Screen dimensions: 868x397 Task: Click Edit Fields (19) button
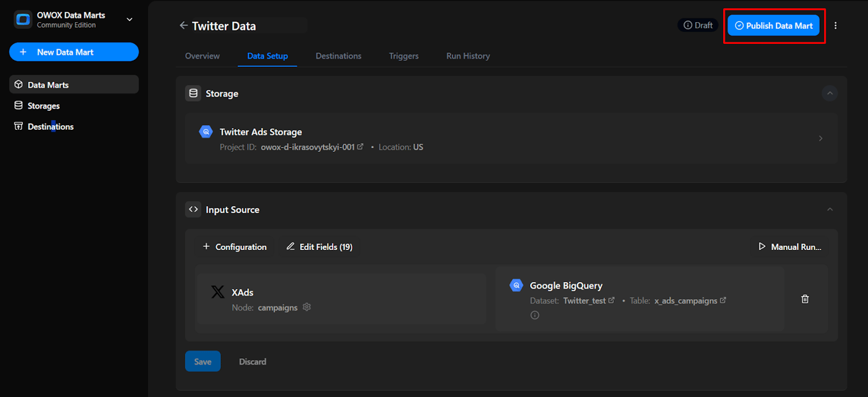[x=319, y=247]
